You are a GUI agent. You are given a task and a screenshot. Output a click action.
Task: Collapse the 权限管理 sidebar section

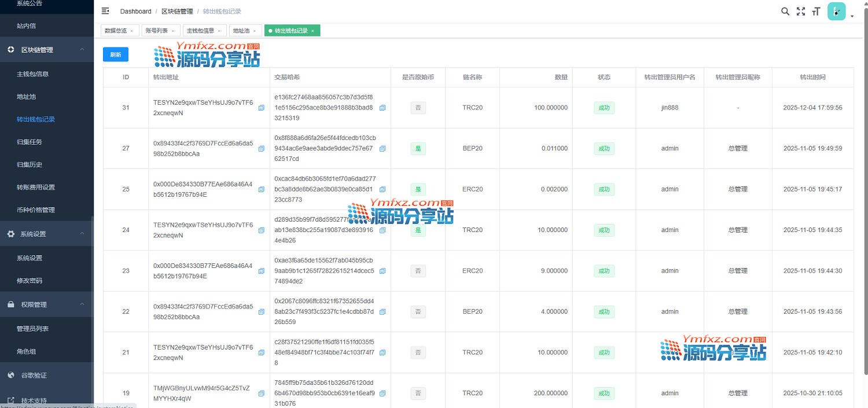(x=82, y=304)
